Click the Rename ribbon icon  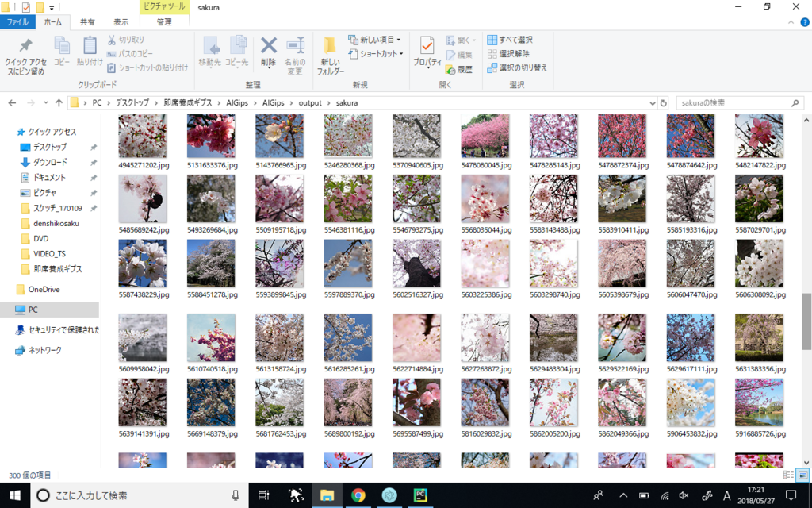(295, 56)
